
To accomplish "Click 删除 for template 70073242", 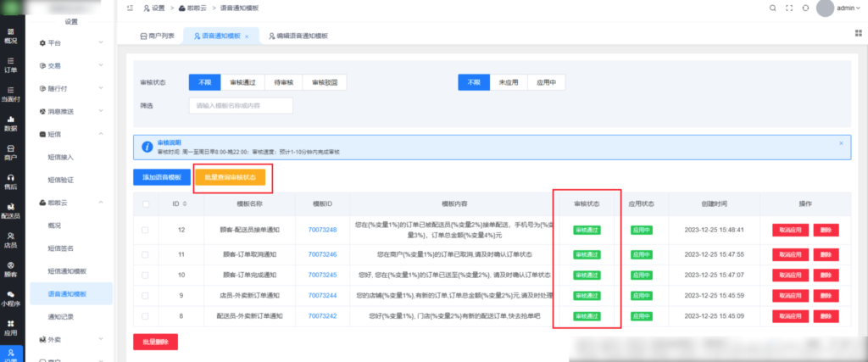I will 826,316.
